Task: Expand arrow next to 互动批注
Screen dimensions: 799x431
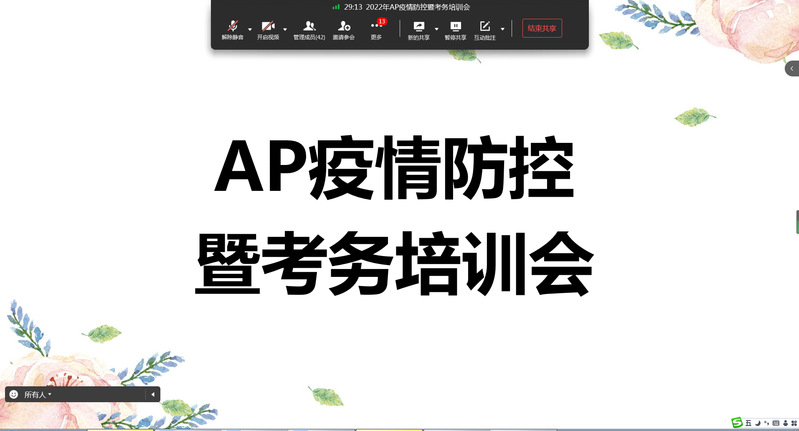Action: (x=502, y=29)
